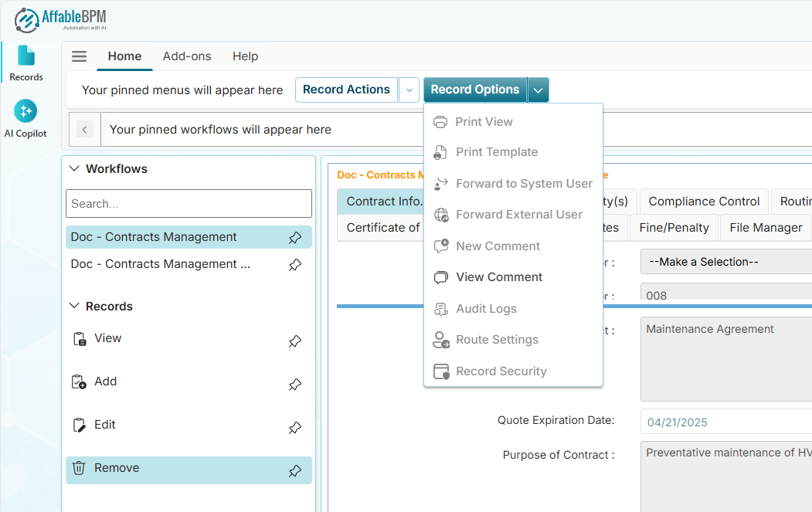Collapse the Workflows section

click(75, 169)
